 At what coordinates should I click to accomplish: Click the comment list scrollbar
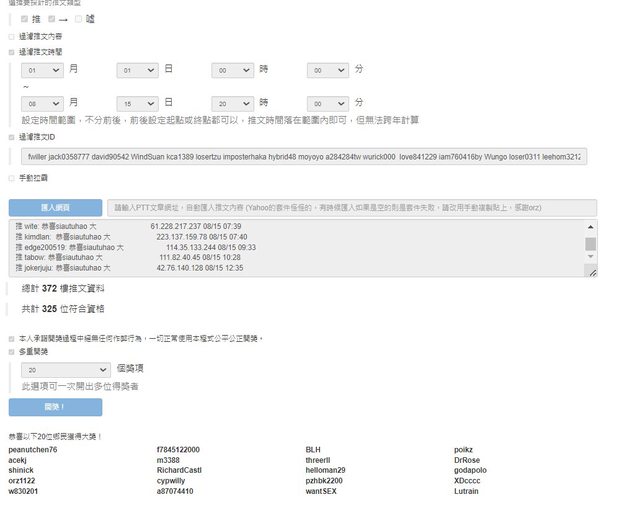pos(590,245)
